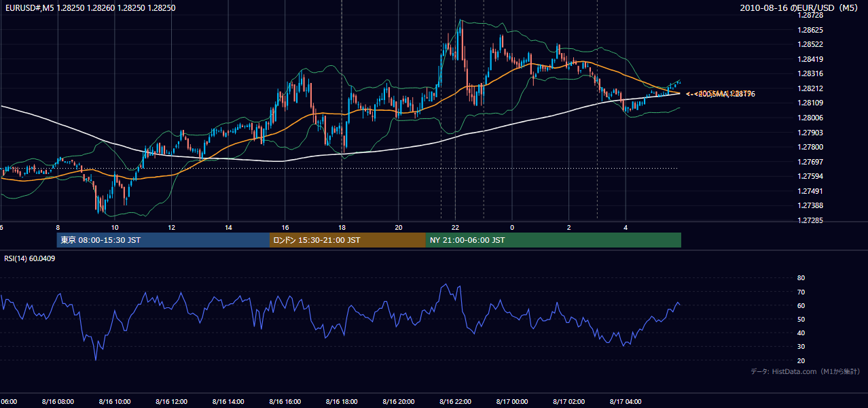Image resolution: width=868 pixels, height=408 pixels.
Task: Click price axis label 1.27491
Action: point(811,191)
